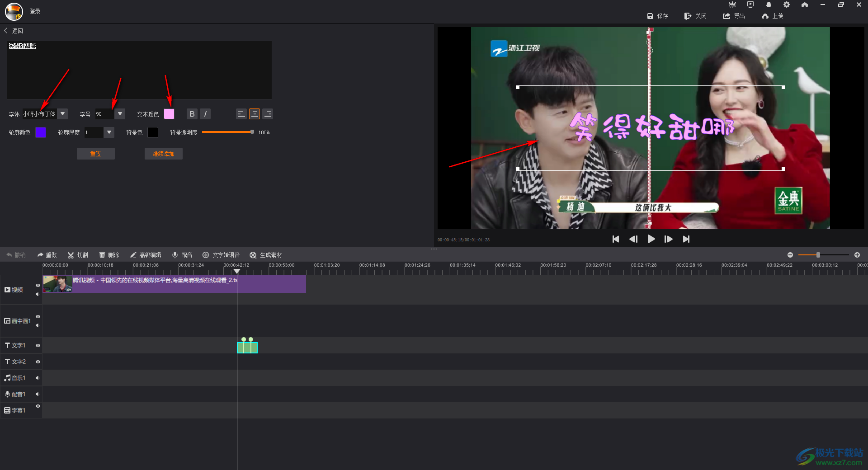The width and height of the screenshot is (868, 470).
Task: Click the font size value 90
Action: pyautogui.click(x=104, y=114)
